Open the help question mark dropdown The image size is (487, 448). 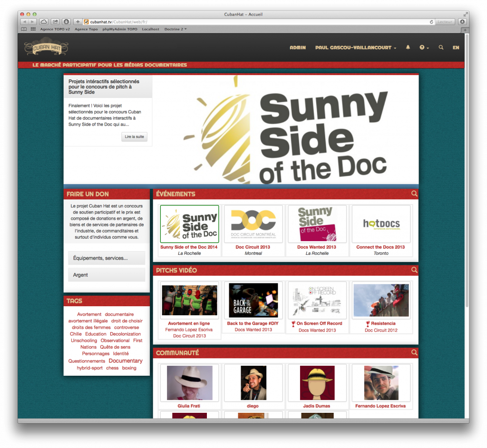[x=424, y=48]
